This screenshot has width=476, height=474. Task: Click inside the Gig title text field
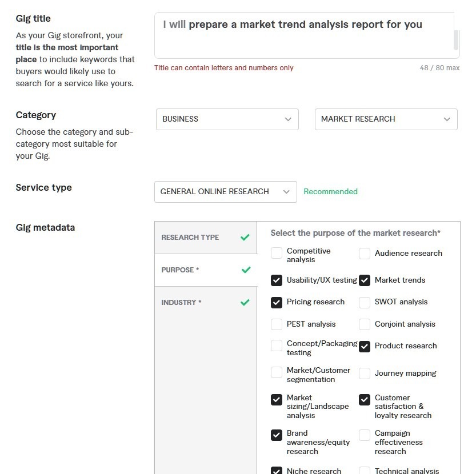coord(304,35)
